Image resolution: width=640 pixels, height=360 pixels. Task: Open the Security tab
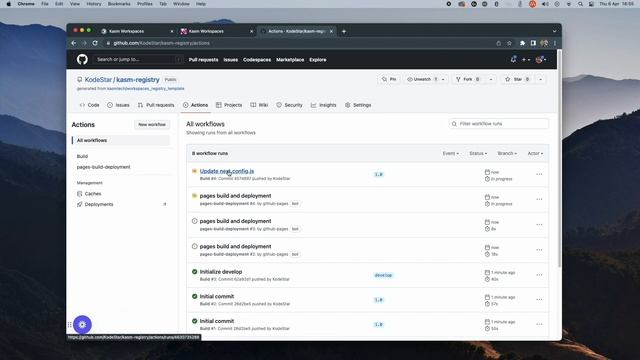coord(289,105)
